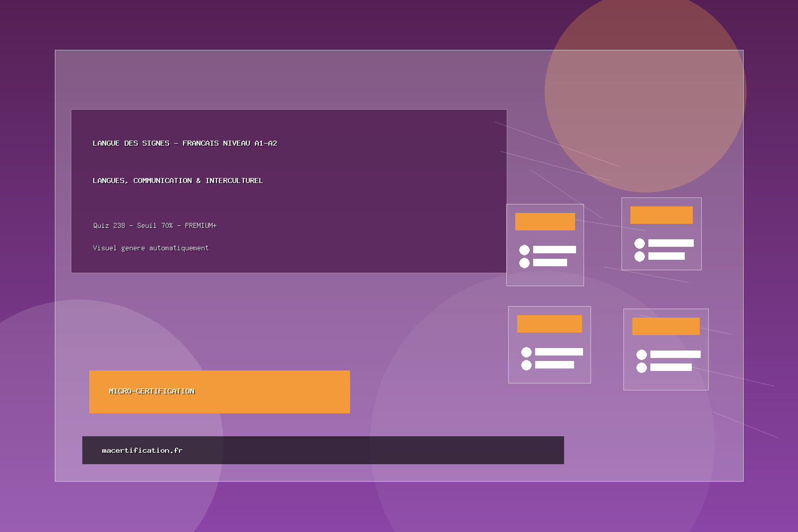Click orange header of upper-right quiz card
This screenshot has height=532, width=798.
(x=661, y=215)
